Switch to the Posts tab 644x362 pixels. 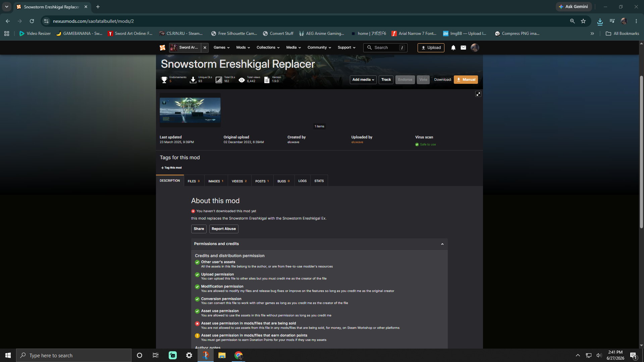262,181
